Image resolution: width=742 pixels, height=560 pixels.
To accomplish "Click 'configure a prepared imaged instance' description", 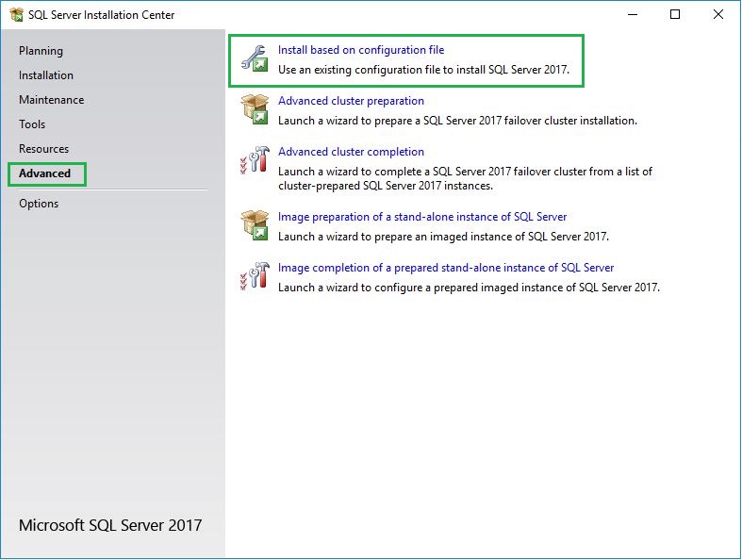I will pyautogui.click(x=469, y=288).
